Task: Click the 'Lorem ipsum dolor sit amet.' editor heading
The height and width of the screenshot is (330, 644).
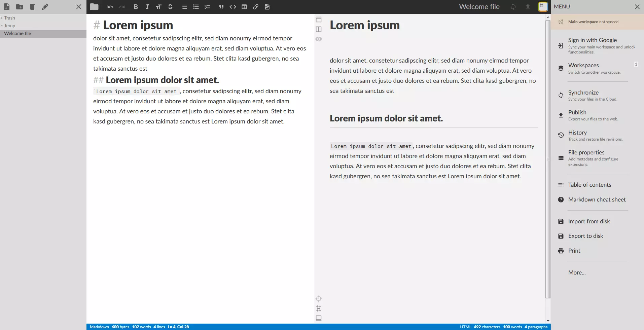Action: (162, 80)
